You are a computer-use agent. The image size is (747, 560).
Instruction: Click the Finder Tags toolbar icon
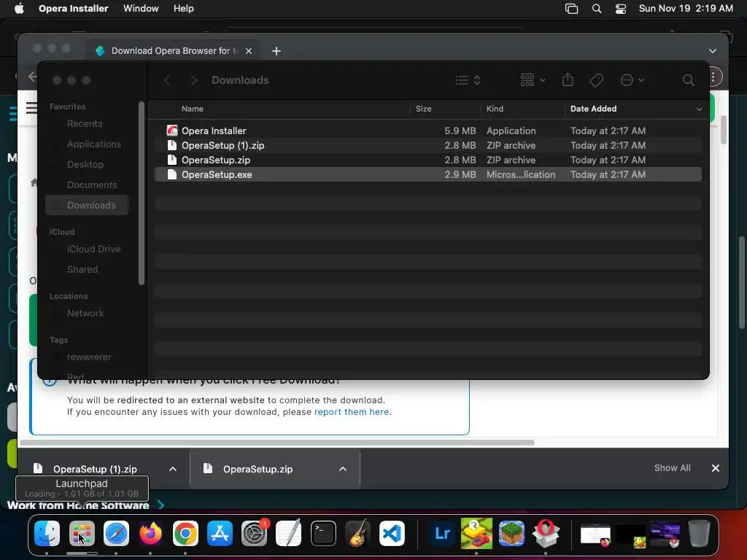pos(597,80)
